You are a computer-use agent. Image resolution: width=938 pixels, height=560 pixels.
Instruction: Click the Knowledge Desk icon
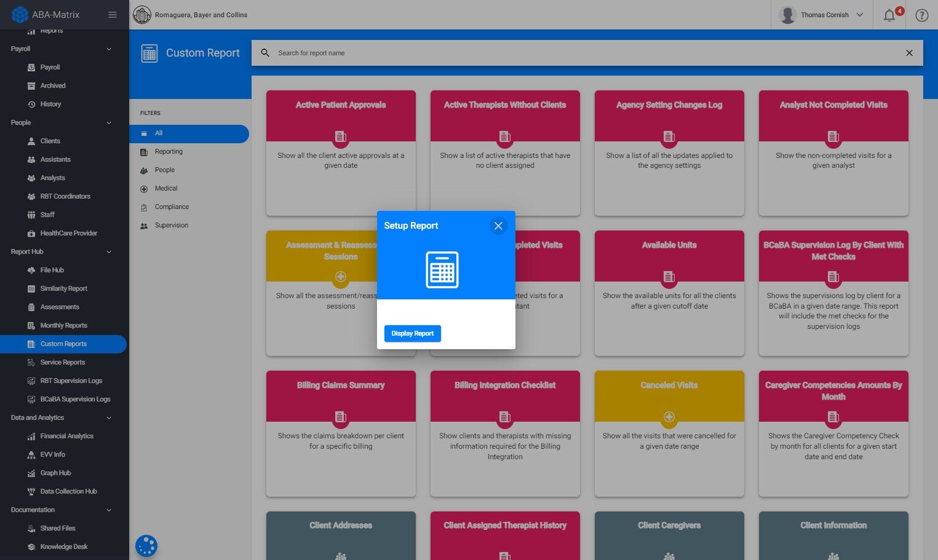tap(31, 547)
